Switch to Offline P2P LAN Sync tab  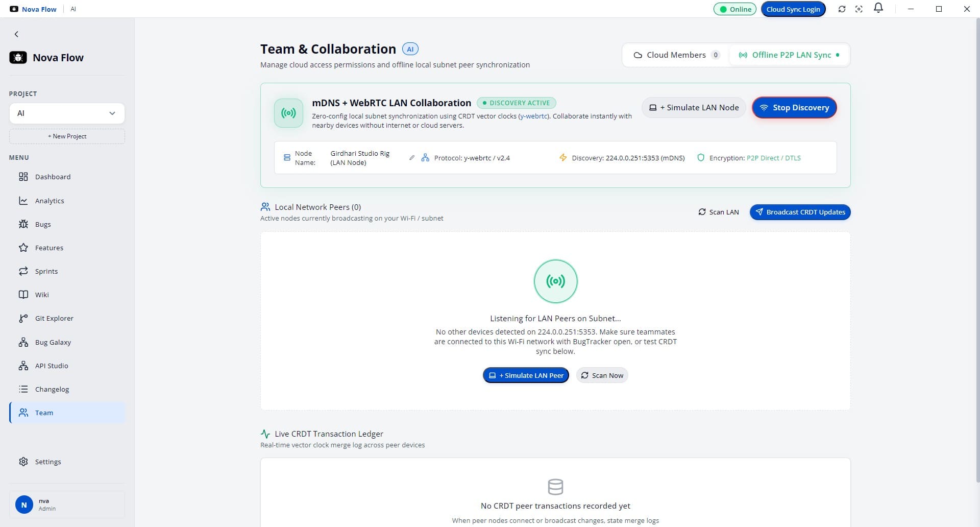[x=789, y=55]
